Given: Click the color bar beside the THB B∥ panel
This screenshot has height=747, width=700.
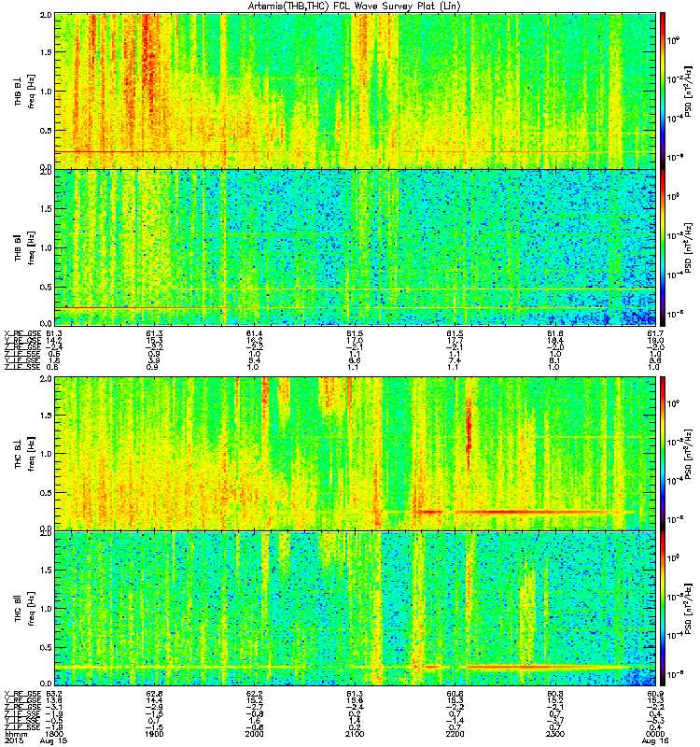Looking at the screenshot, I should [x=663, y=247].
